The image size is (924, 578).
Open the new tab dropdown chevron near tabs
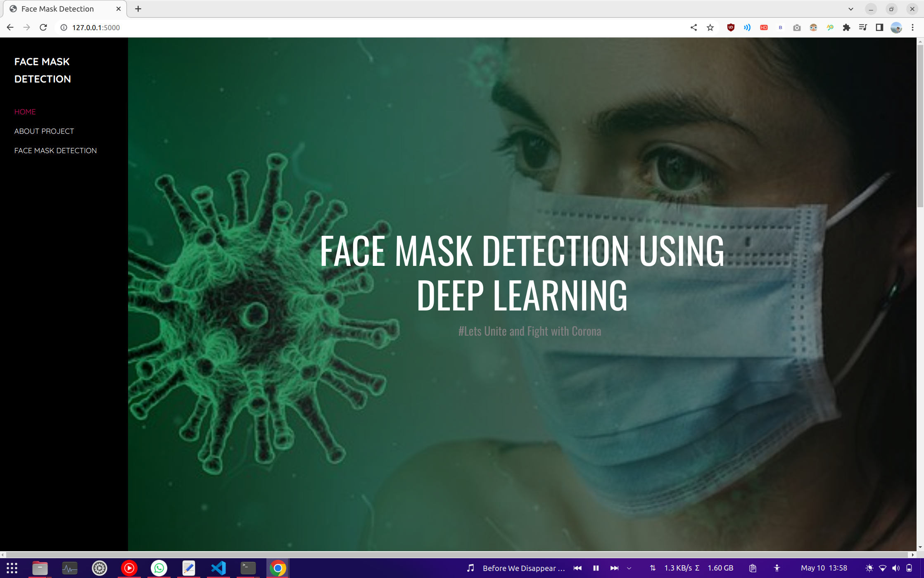[x=850, y=9]
